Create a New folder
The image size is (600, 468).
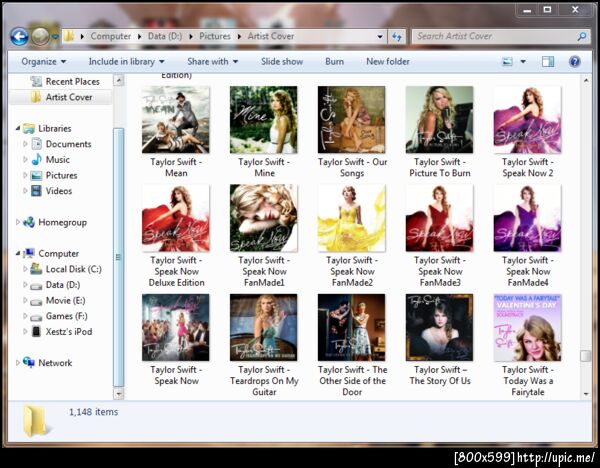tap(388, 62)
